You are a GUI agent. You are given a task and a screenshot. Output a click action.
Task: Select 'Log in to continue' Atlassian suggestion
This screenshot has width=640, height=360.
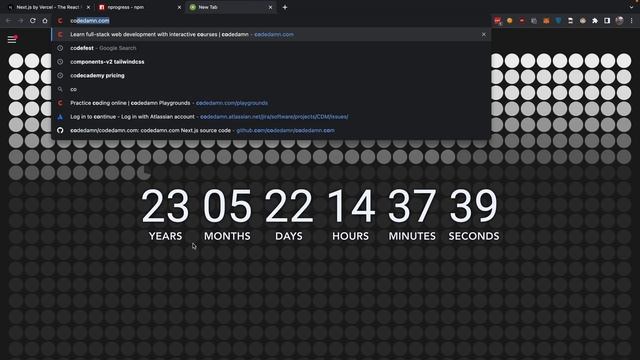click(271, 117)
